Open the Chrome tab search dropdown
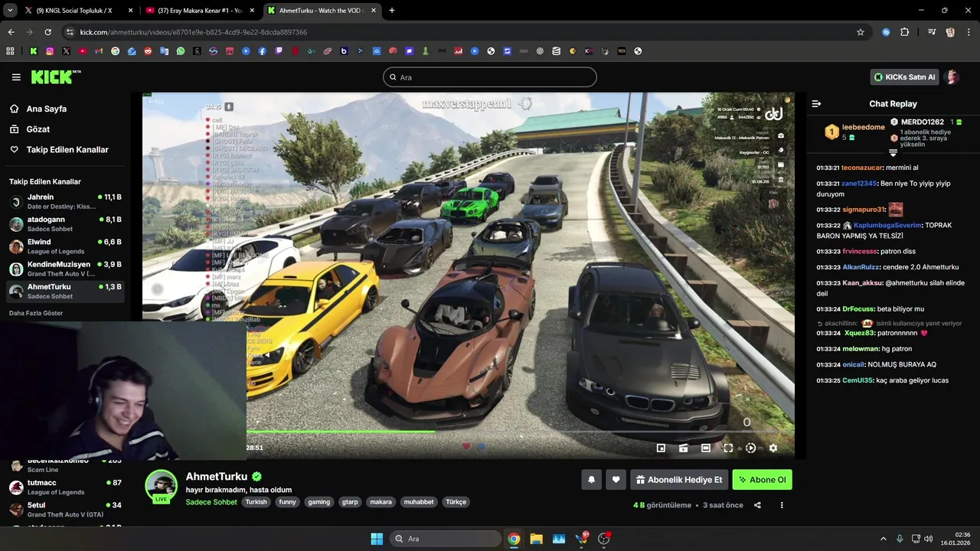980x551 pixels. (10, 10)
